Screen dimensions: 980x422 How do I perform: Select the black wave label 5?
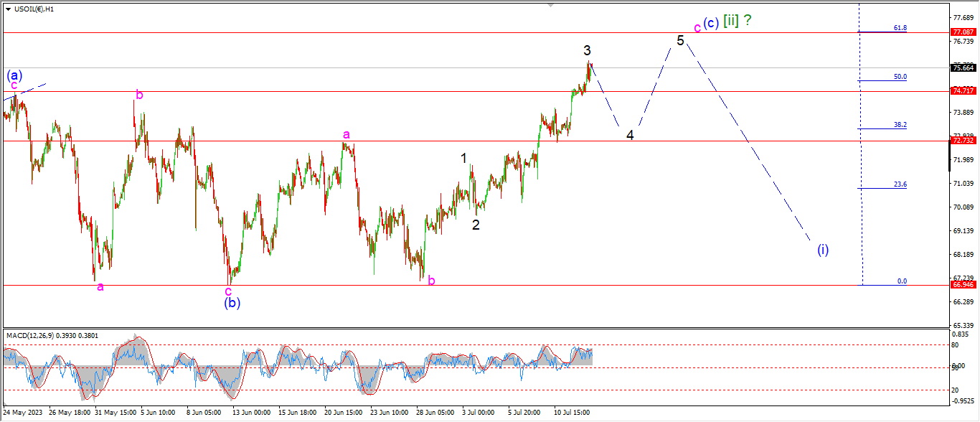tap(680, 40)
